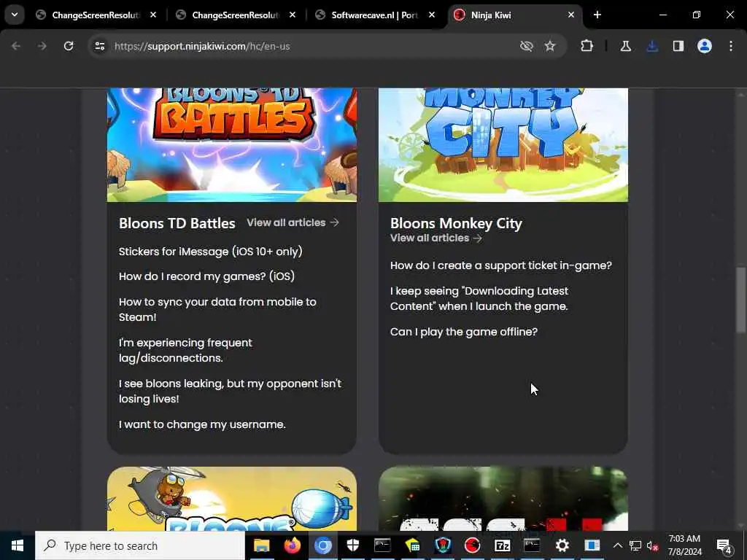Image resolution: width=747 pixels, height=560 pixels.
Task: Close the Ninja Kiwi tab
Action: [571, 15]
